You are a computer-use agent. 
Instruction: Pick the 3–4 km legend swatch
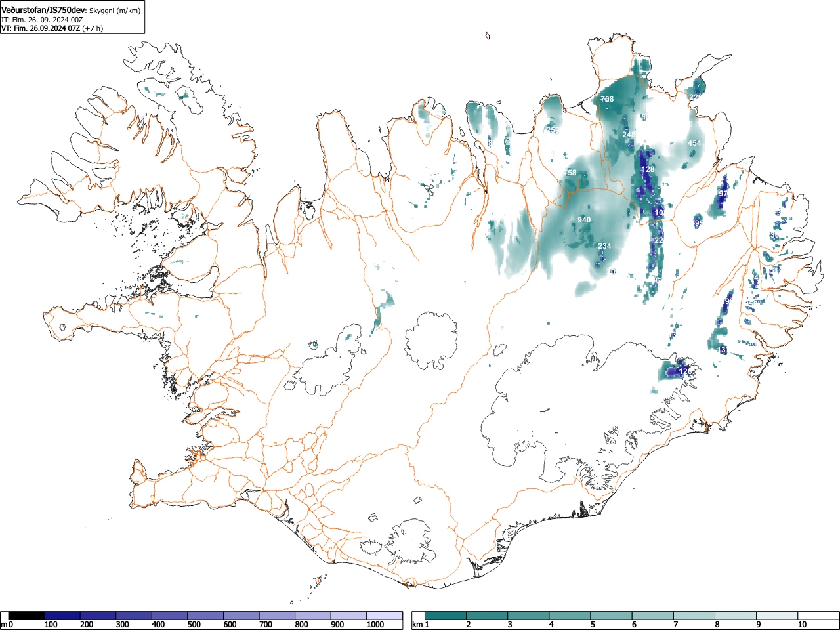pos(529,616)
